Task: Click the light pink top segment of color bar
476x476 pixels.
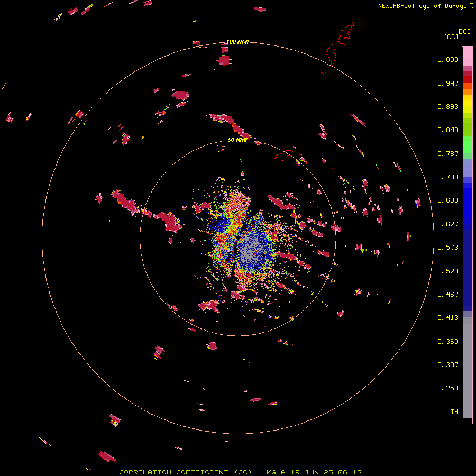Action: pos(467,56)
